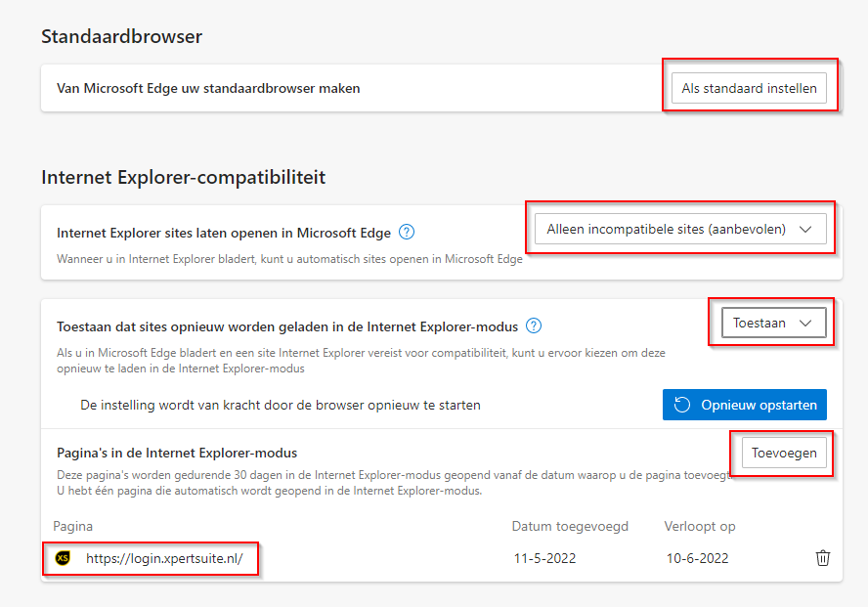Screen dimensions: 868x607
Task: Open help for reload in IE mode
Action: point(534,325)
